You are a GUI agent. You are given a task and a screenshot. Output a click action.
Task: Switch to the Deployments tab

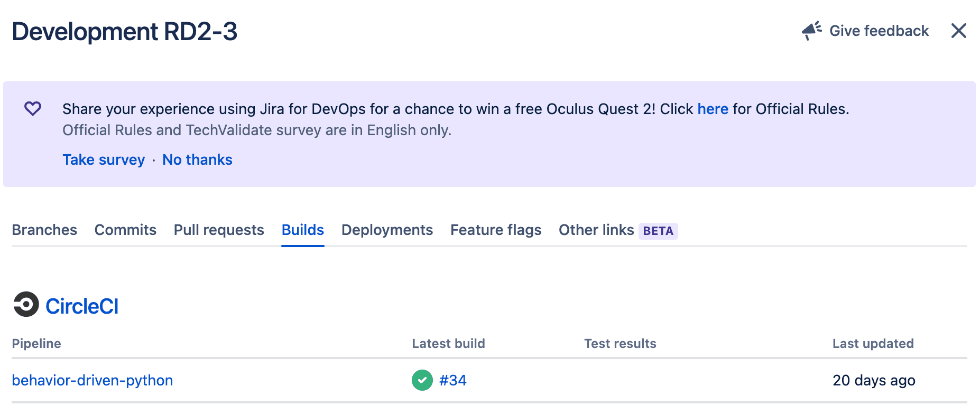[x=386, y=230]
